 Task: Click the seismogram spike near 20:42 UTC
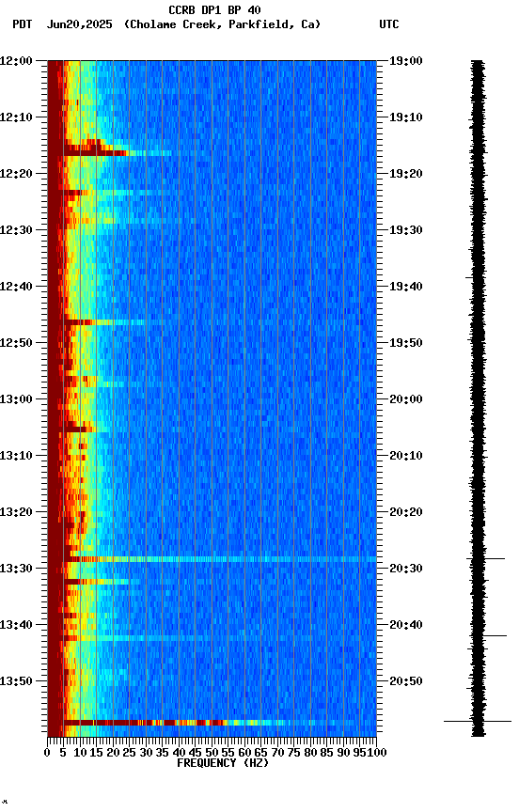pyautogui.click(x=487, y=635)
